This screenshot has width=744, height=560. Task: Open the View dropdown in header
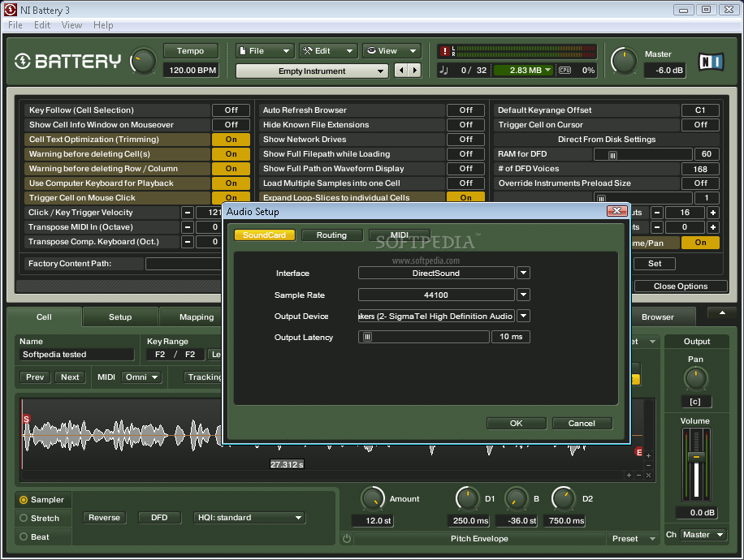pos(391,51)
